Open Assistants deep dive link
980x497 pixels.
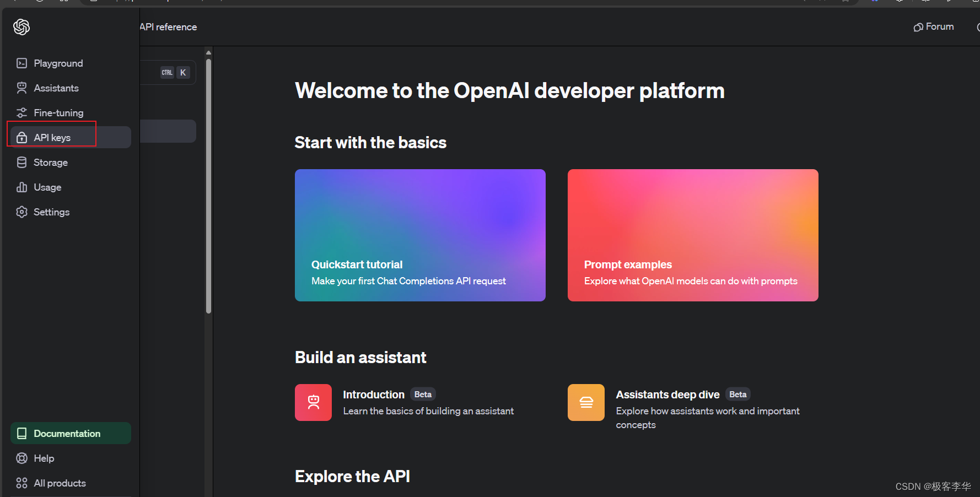(667, 395)
